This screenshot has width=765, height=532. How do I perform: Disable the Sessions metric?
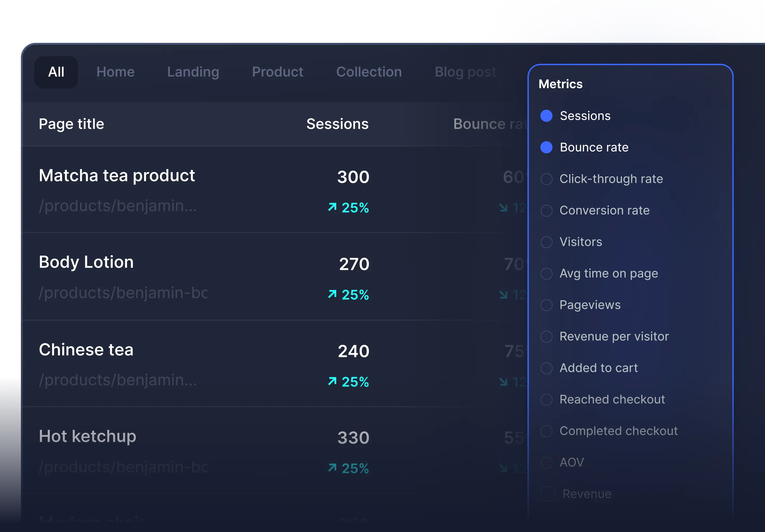(546, 116)
